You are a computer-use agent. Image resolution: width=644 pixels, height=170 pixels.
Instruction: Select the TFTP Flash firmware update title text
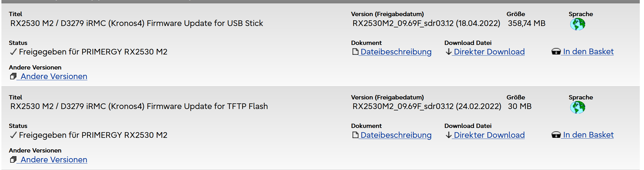139,106
